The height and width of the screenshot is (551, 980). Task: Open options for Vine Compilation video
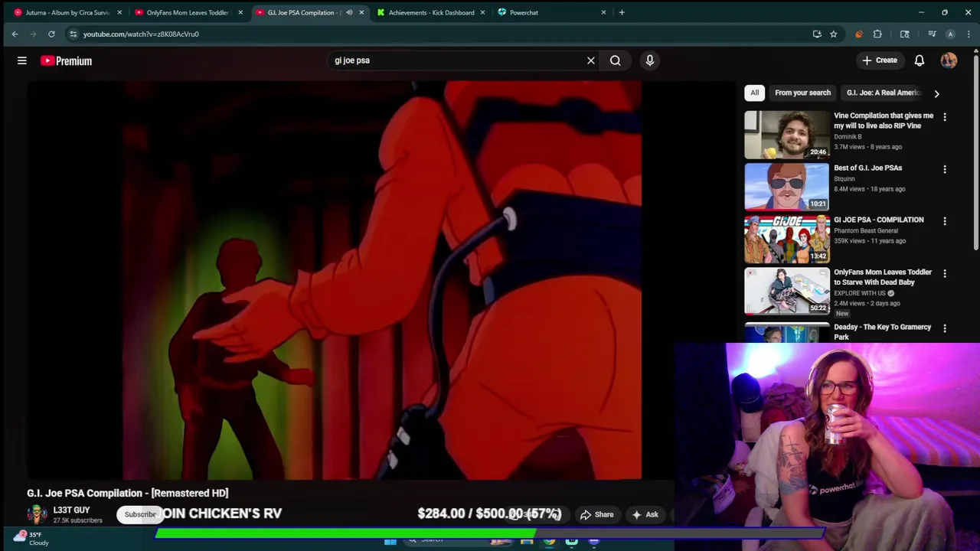tap(945, 117)
